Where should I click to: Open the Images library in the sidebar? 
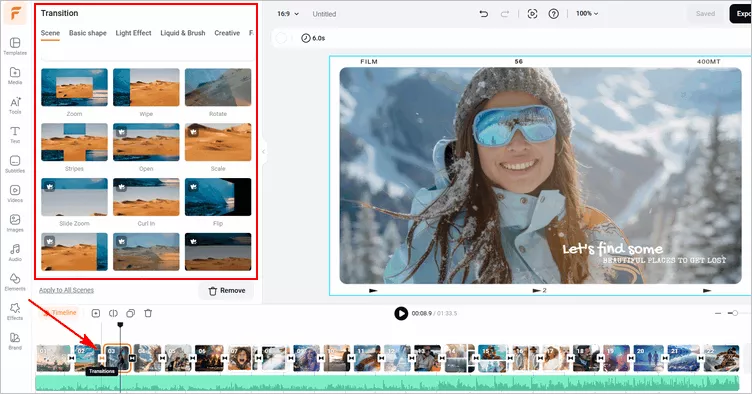(x=15, y=223)
